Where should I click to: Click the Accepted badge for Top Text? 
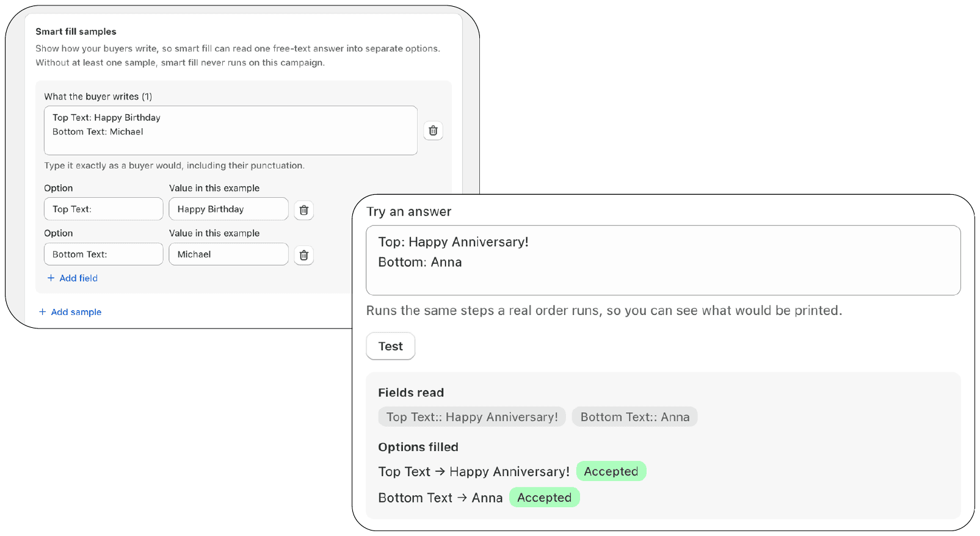[611, 471]
